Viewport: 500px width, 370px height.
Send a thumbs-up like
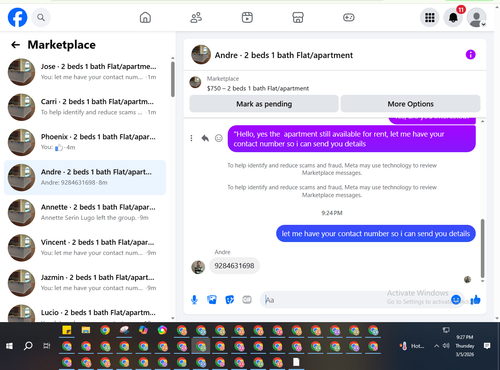tap(476, 300)
